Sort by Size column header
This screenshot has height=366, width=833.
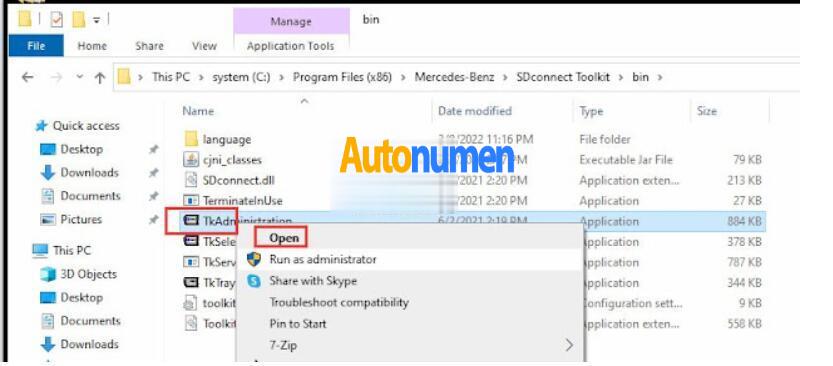pyautogui.click(x=707, y=111)
